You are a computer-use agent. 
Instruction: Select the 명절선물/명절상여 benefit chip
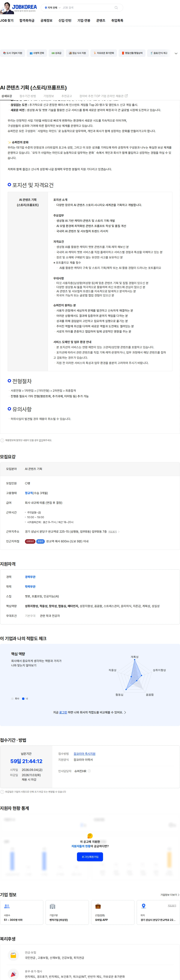(x=132, y=53)
